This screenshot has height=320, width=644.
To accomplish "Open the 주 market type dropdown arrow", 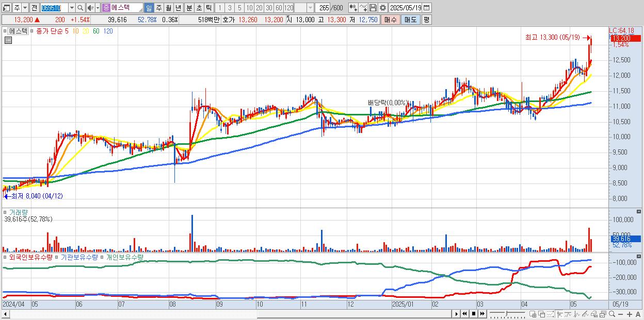I will point(25,8).
